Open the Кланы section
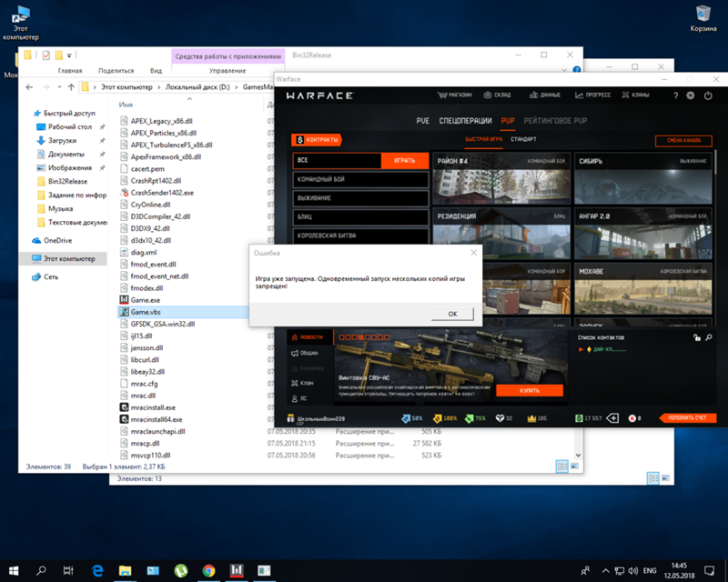This screenshot has width=728, height=582. [x=635, y=95]
